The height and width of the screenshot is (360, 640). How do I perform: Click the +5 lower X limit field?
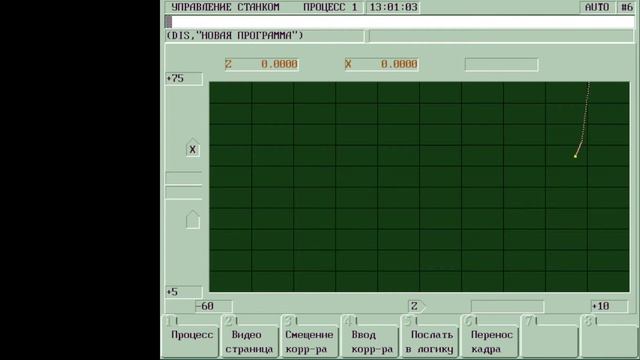[x=184, y=292]
